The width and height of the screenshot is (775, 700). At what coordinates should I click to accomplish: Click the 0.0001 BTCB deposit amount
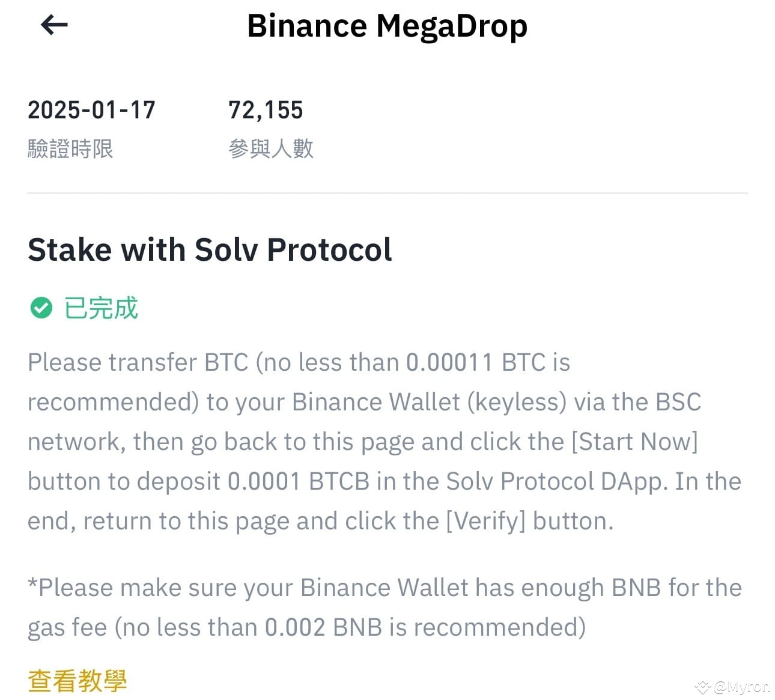(x=298, y=481)
